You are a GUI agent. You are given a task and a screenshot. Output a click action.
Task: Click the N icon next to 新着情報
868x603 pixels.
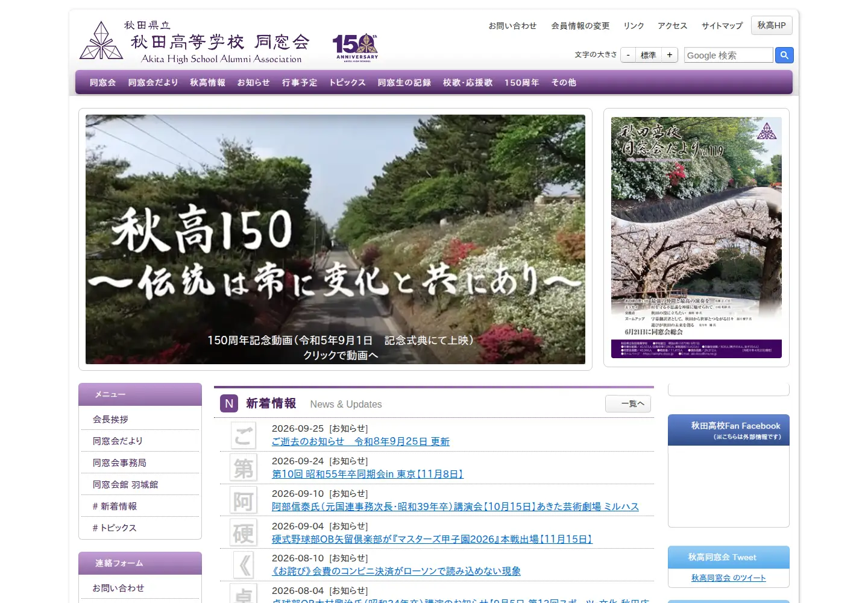coord(229,403)
